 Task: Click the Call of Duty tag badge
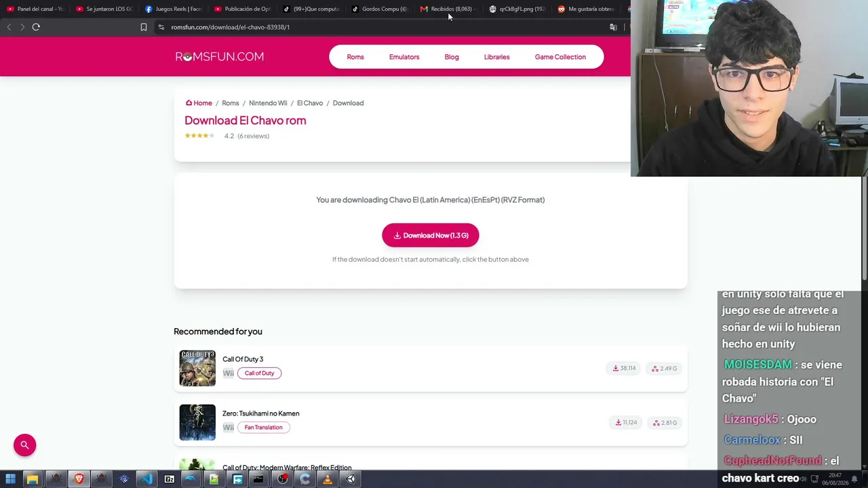click(259, 373)
